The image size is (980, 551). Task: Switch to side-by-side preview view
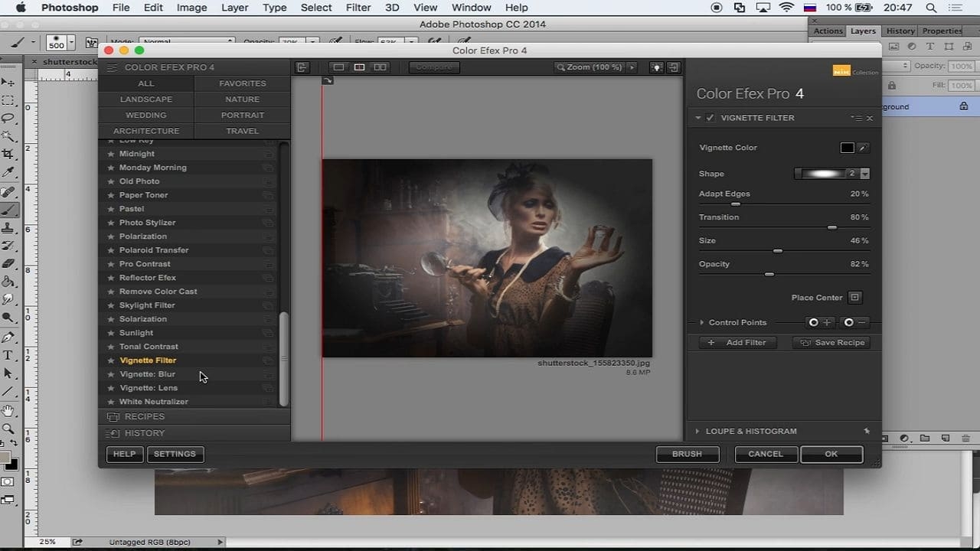(x=380, y=67)
